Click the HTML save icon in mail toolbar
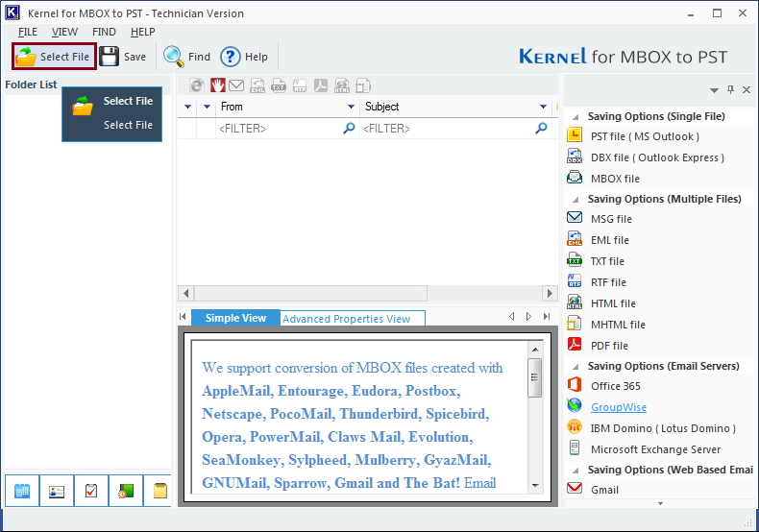 pos(342,85)
